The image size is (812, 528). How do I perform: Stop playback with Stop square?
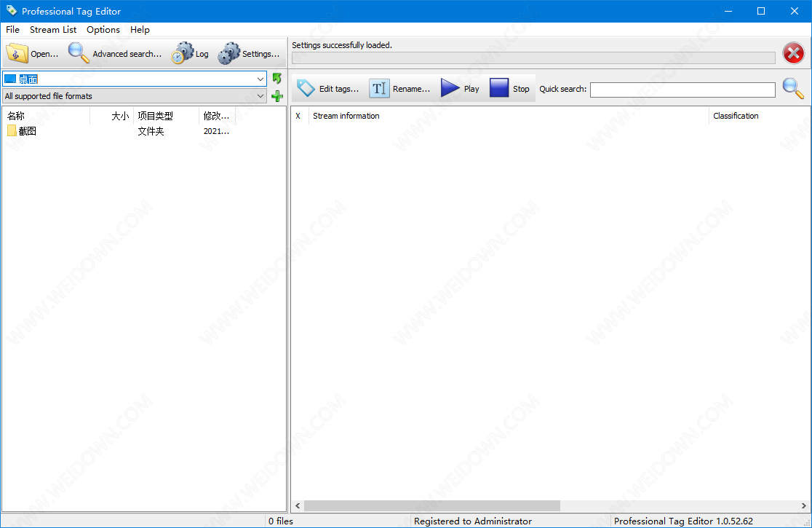[499, 88]
